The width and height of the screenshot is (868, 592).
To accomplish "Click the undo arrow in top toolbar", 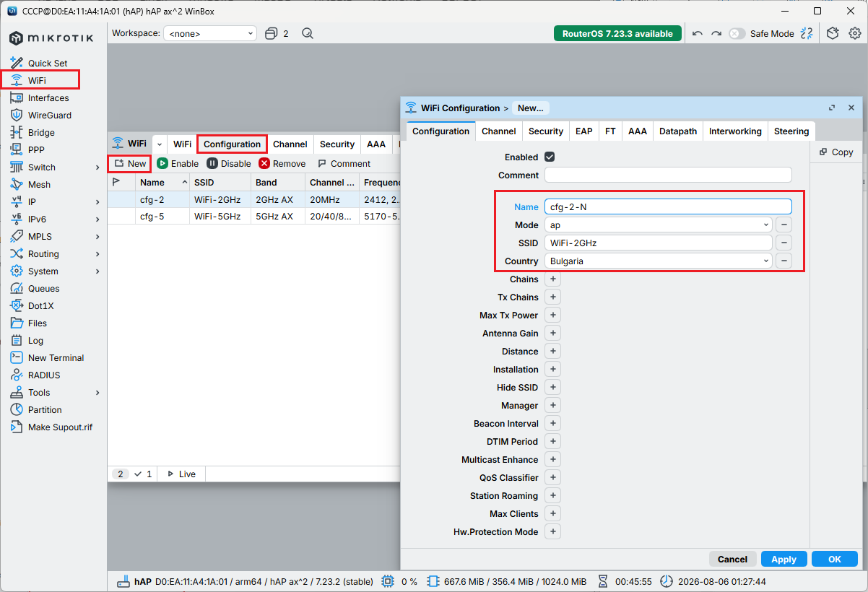I will 697,33.
